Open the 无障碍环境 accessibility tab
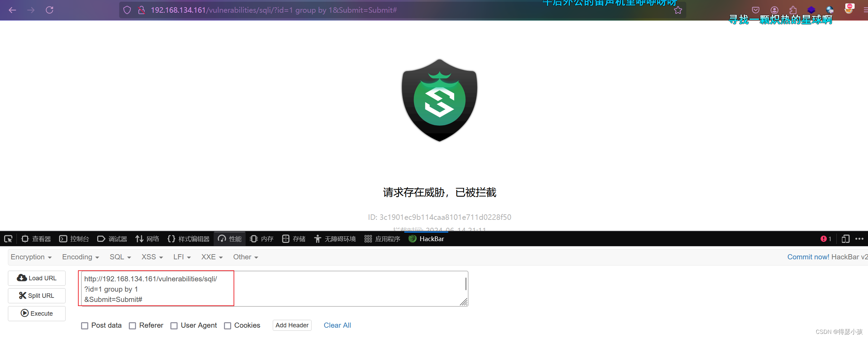This screenshot has width=868, height=338. (x=335, y=239)
